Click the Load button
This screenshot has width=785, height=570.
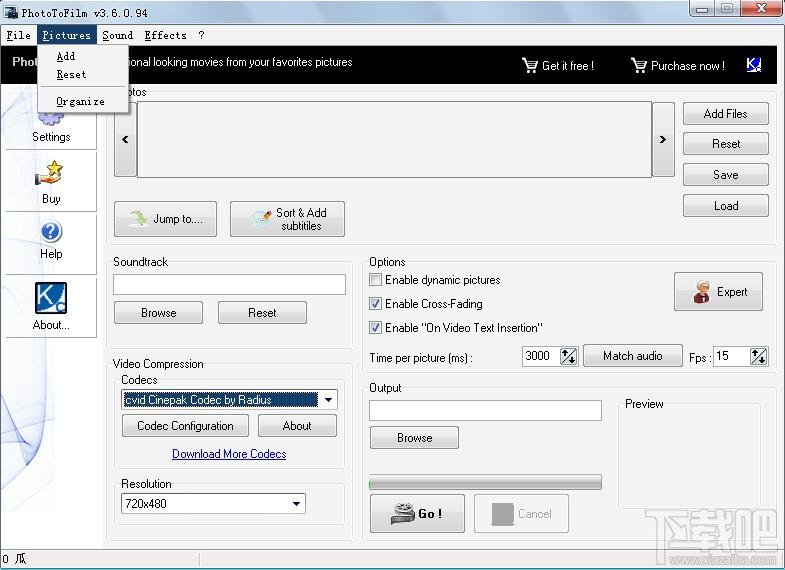point(725,206)
